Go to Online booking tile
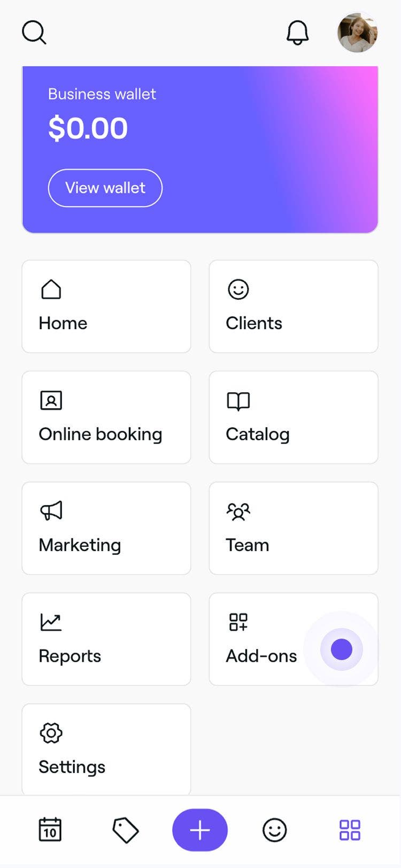The width and height of the screenshot is (401, 868). pyautogui.click(x=106, y=417)
